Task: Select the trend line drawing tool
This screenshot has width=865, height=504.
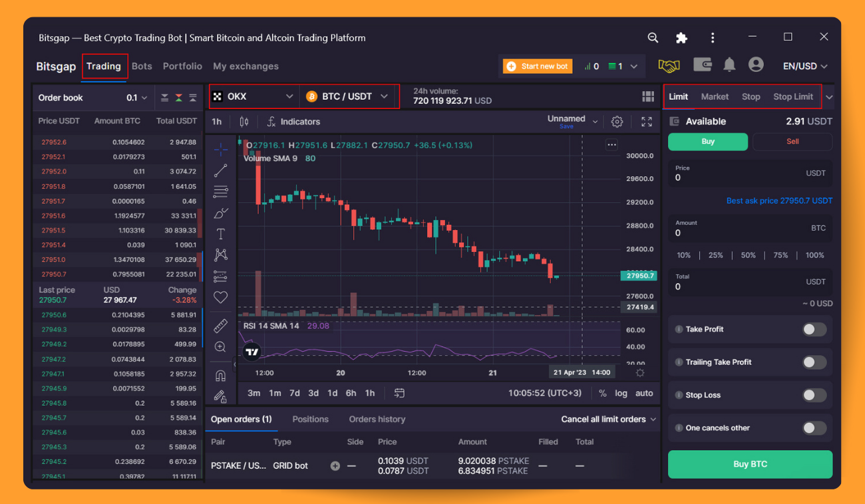Action: click(221, 170)
